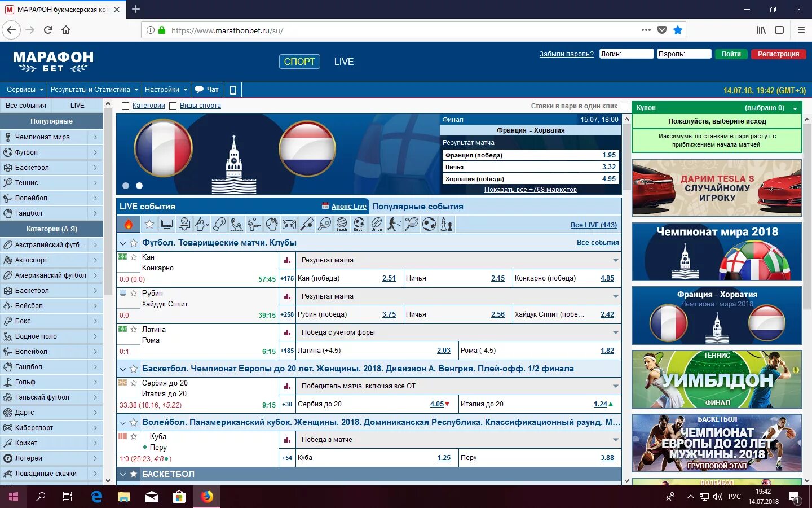Open Показать все +768 маркетов link
This screenshot has width=812, height=508.
click(530, 190)
